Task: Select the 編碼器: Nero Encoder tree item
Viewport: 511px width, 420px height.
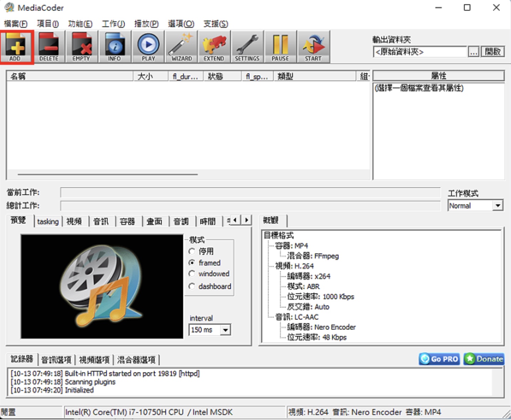Action: point(321,327)
